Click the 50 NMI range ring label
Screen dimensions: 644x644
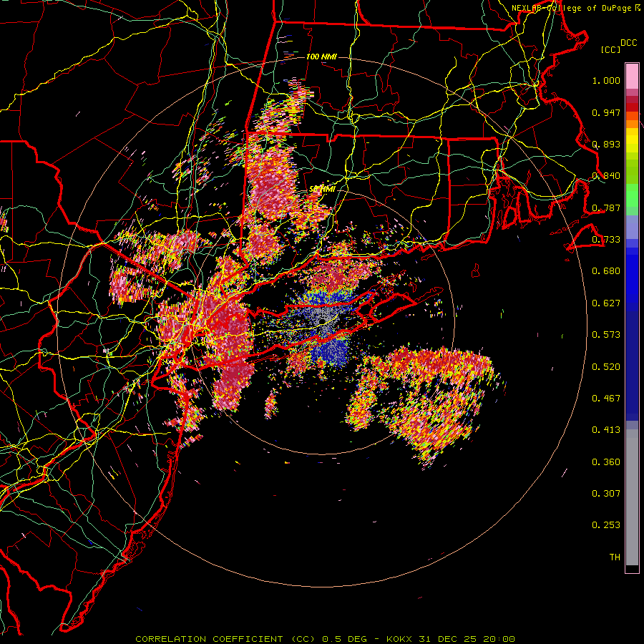click(323, 189)
